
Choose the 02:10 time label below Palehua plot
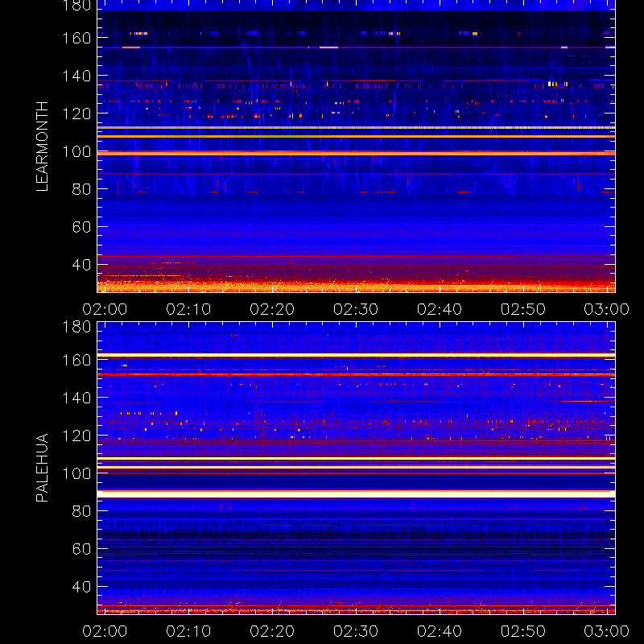coord(188,631)
